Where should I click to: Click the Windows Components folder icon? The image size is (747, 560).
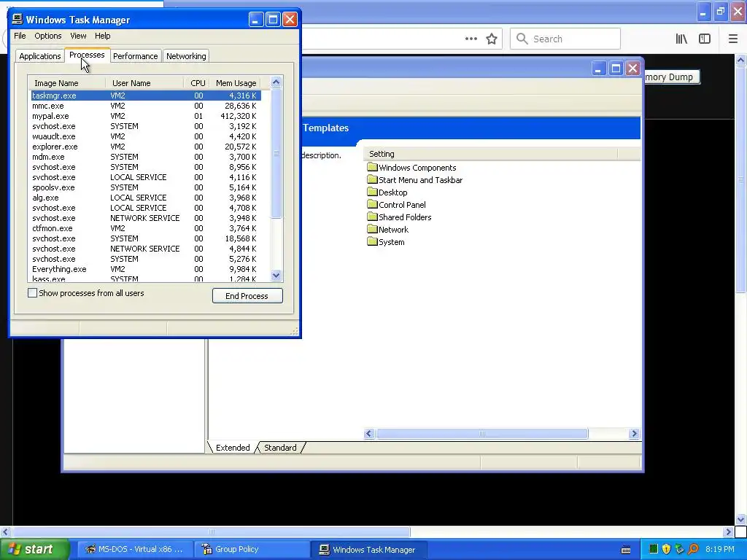pyautogui.click(x=372, y=167)
